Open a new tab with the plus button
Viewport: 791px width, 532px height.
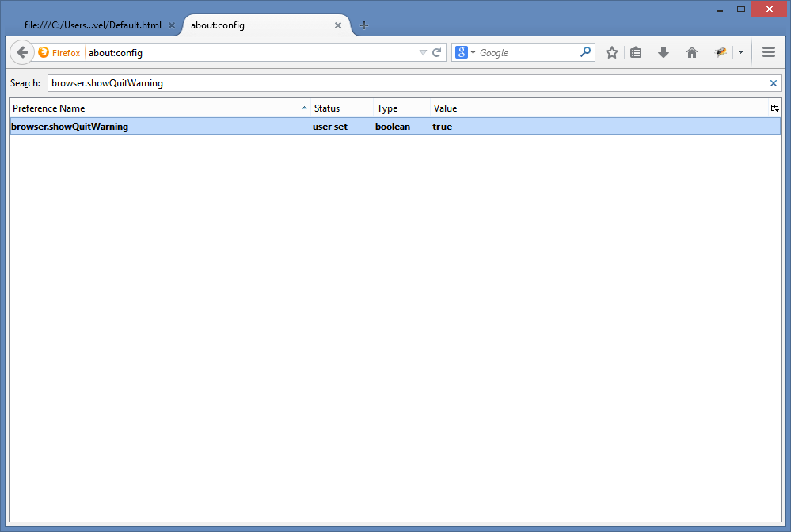[x=363, y=25]
